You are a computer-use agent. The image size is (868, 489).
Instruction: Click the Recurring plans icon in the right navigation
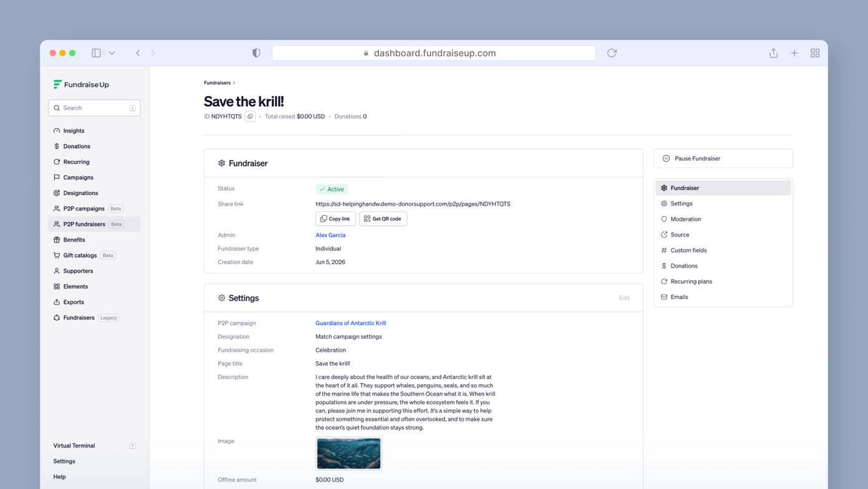click(x=664, y=281)
